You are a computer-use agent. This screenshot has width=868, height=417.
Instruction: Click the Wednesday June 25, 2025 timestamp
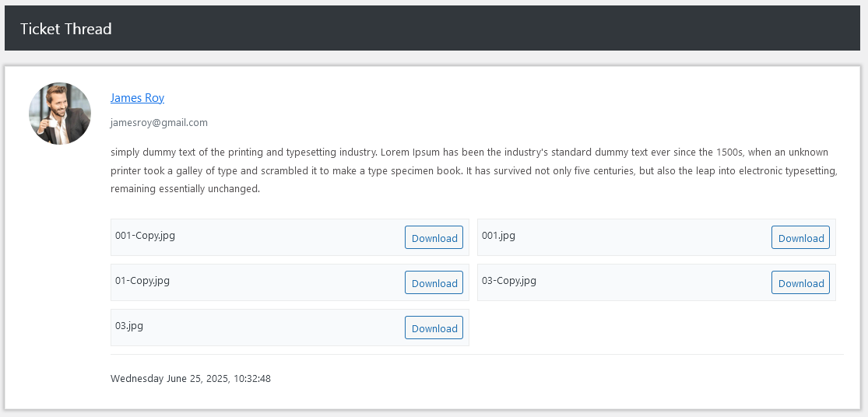pyautogui.click(x=191, y=379)
